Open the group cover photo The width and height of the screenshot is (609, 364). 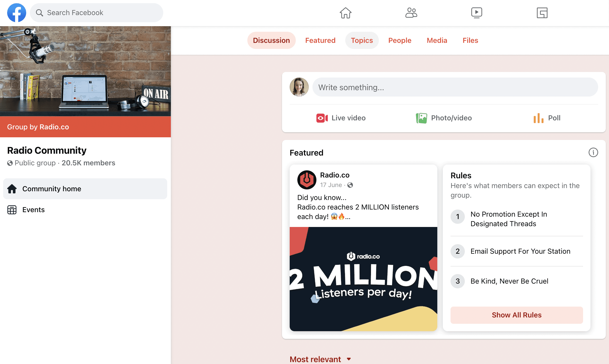pos(85,71)
